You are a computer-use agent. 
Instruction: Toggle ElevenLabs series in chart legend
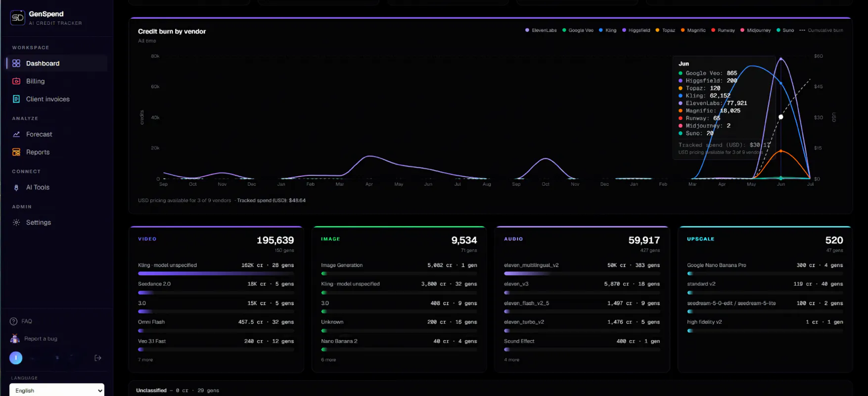[x=541, y=30]
